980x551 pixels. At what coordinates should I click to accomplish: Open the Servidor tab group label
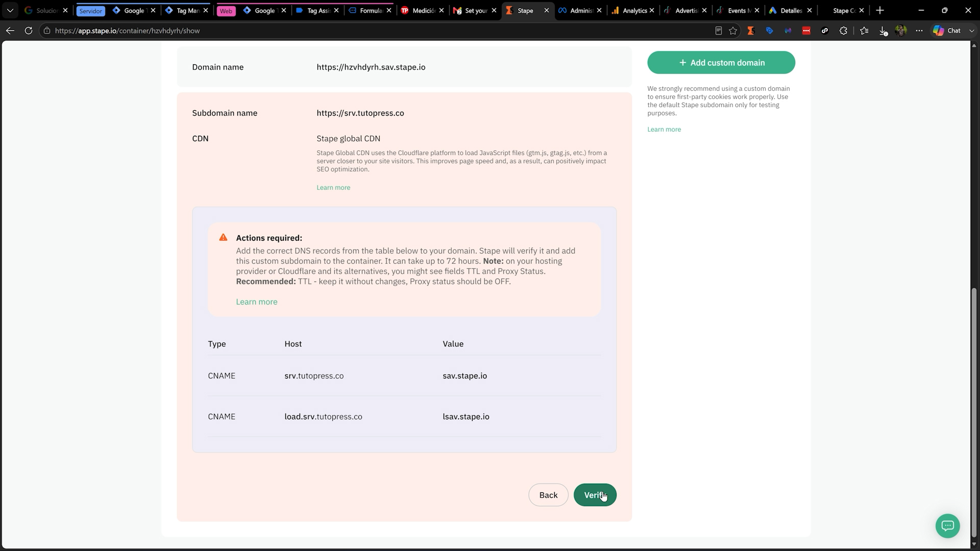(91, 11)
